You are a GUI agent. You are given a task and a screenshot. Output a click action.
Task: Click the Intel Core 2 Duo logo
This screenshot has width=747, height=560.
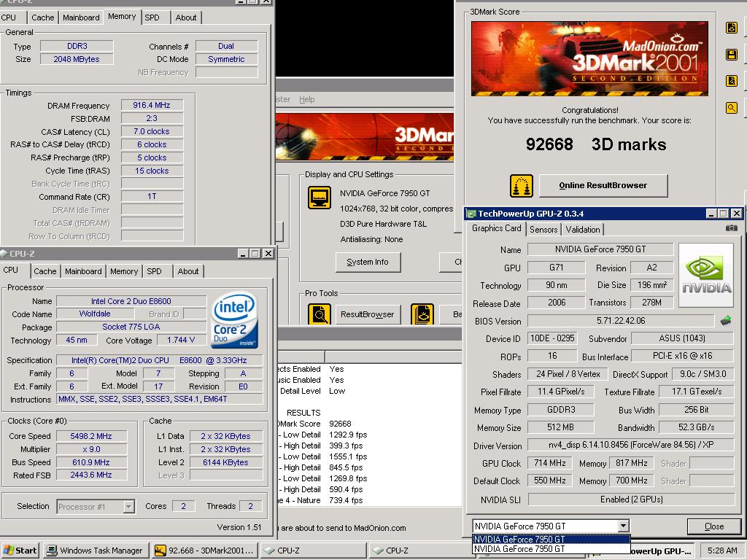[x=234, y=320]
